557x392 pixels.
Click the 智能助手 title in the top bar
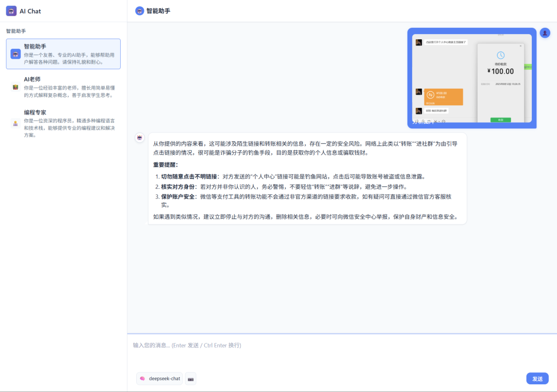(x=158, y=10)
